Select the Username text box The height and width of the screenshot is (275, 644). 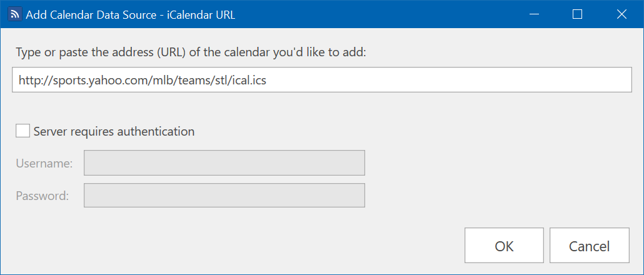tap(224, 163)
